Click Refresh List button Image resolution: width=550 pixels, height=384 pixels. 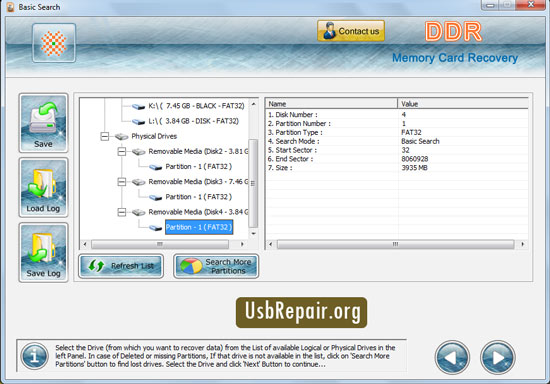[x=121, y=266]
